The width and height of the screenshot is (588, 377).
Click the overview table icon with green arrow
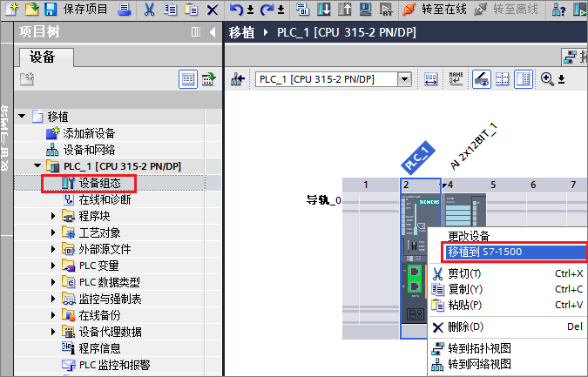[x=209, y=79]
